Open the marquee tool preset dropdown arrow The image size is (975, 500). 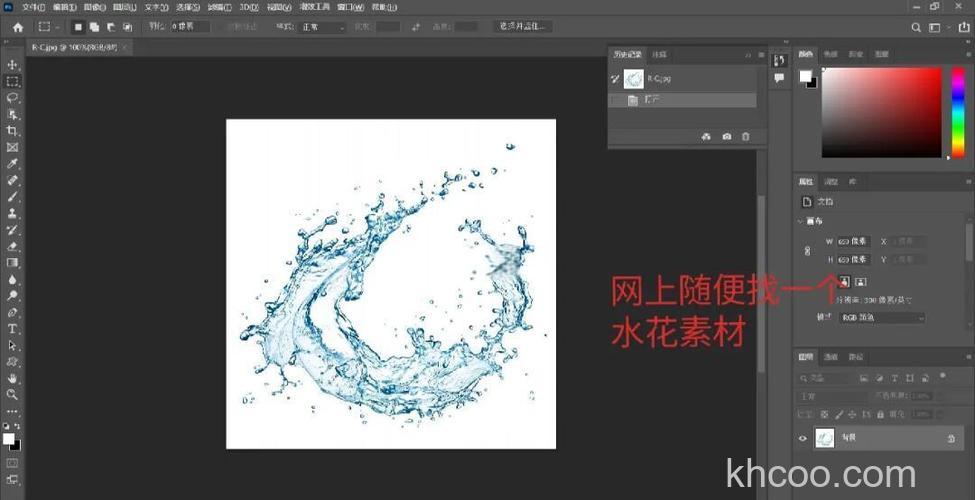57,27
